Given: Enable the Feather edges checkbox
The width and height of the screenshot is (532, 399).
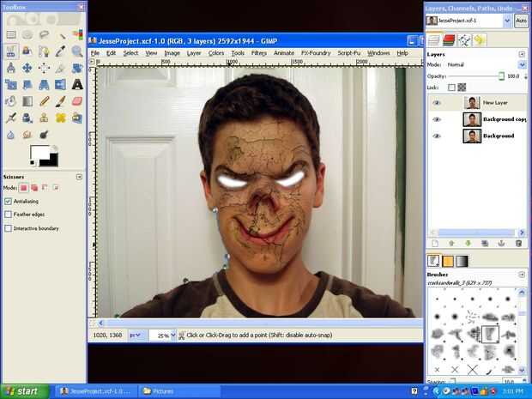Looking at the screenshot, I should 8,215.
